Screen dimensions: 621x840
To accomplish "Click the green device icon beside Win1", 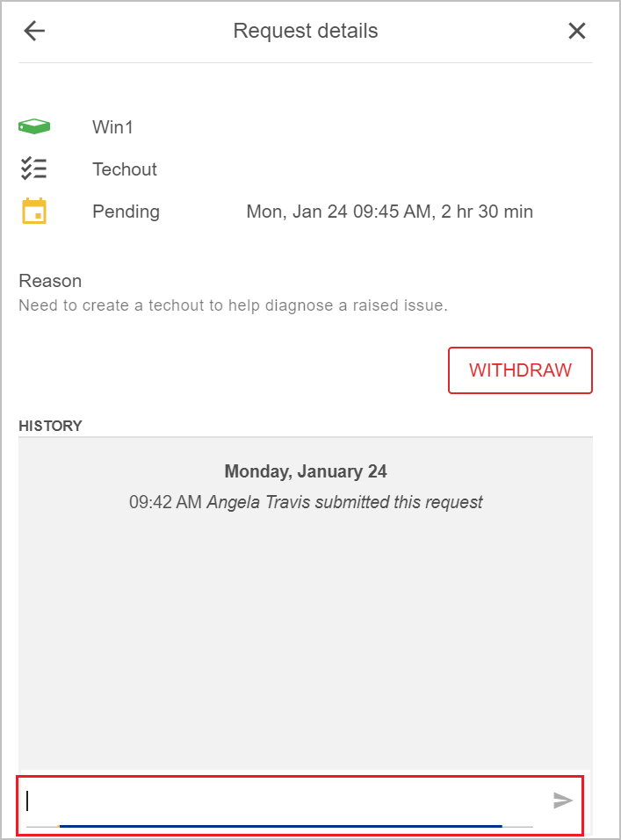I will 34,127.
